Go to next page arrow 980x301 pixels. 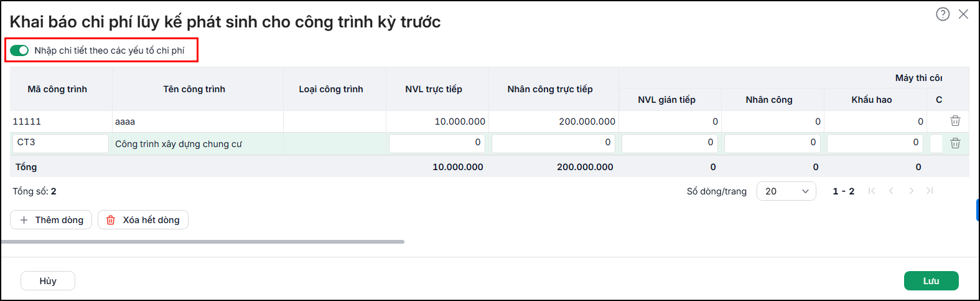911,191
